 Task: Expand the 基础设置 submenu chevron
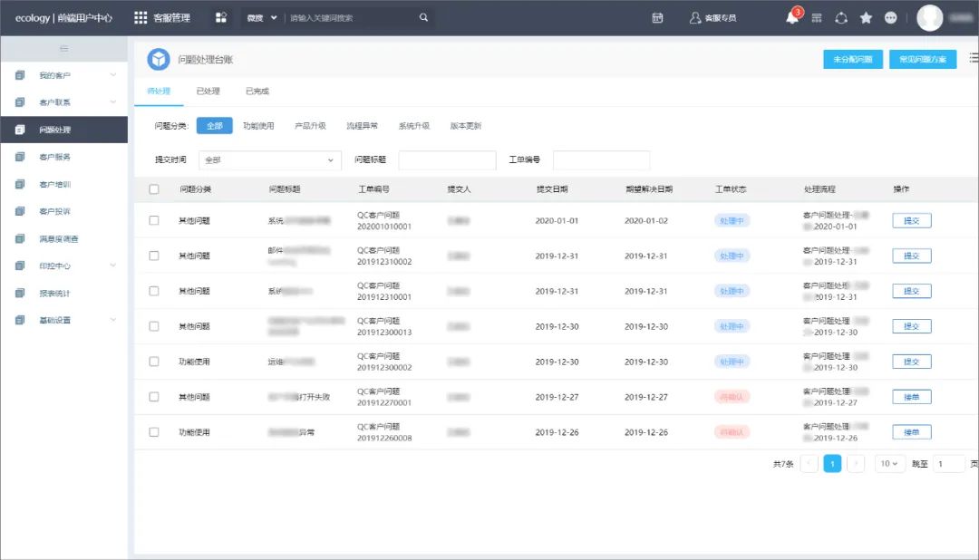(113, 320)
